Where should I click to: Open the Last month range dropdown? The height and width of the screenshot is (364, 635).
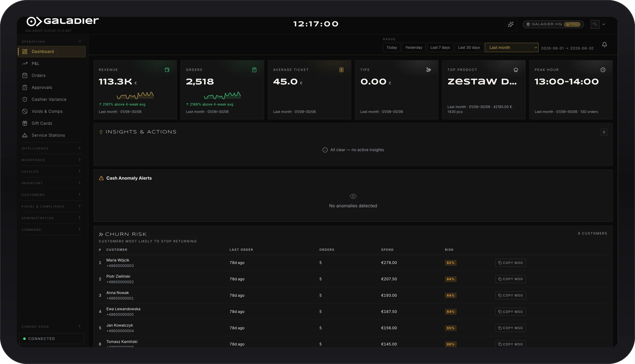511,47
